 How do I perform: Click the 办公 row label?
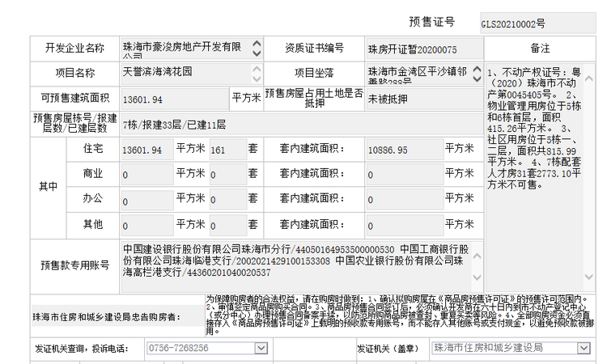tap(93, 198)
